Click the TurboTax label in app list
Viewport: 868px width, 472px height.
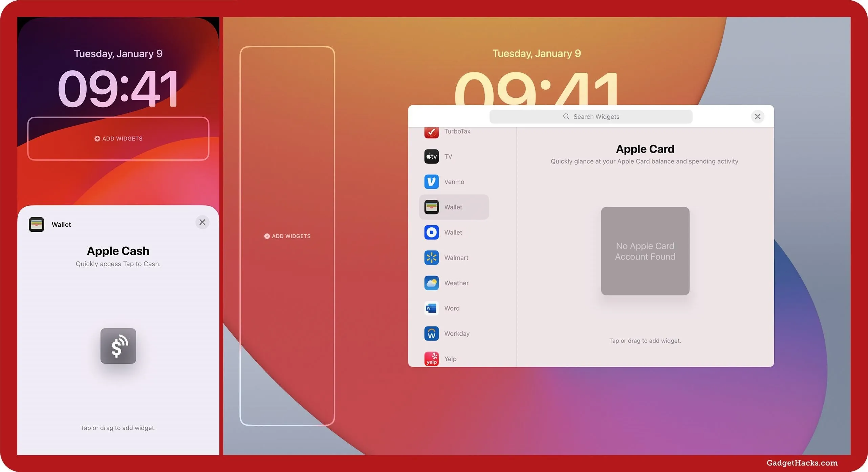(457, 131)
